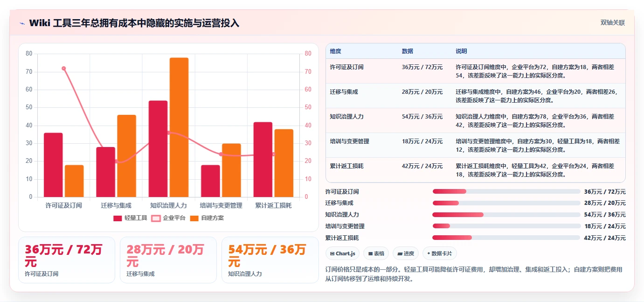
Task: Toggle the 轻量工具 legend swatch
Action: click(118, 218)
